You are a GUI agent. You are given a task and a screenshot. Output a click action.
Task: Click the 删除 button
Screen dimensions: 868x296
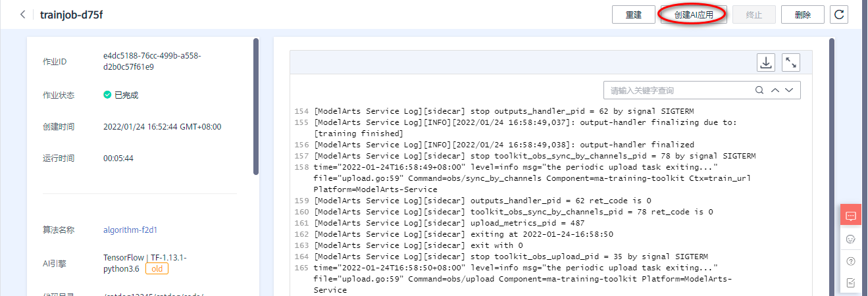[803, 14]
